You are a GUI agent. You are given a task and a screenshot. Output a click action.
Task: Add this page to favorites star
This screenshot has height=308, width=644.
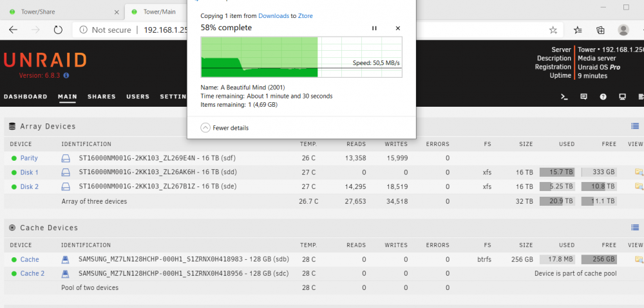(553, 30)
